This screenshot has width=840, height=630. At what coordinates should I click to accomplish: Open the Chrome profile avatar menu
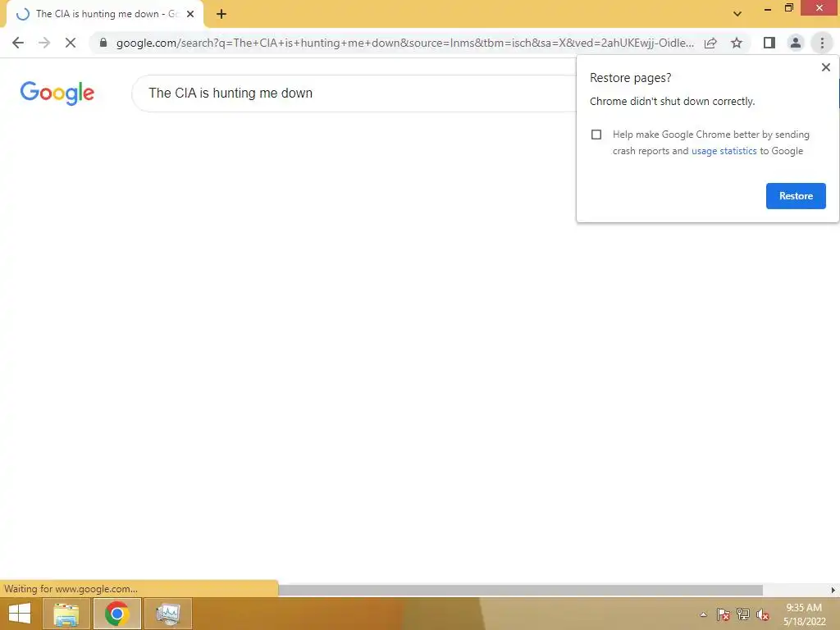click(796, 43)
